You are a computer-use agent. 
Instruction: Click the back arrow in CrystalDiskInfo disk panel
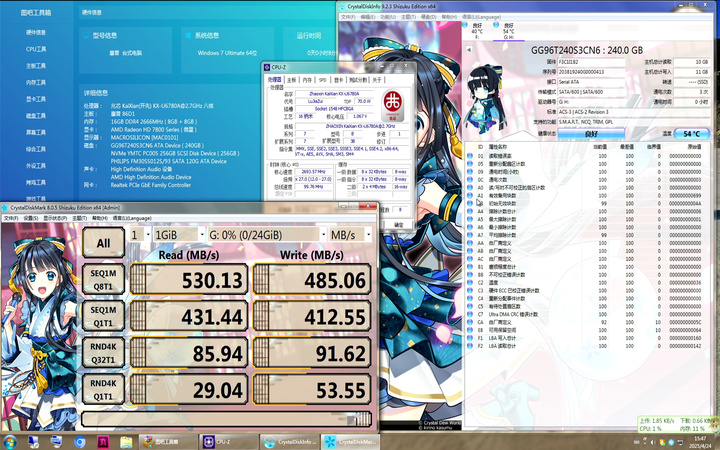468,50
